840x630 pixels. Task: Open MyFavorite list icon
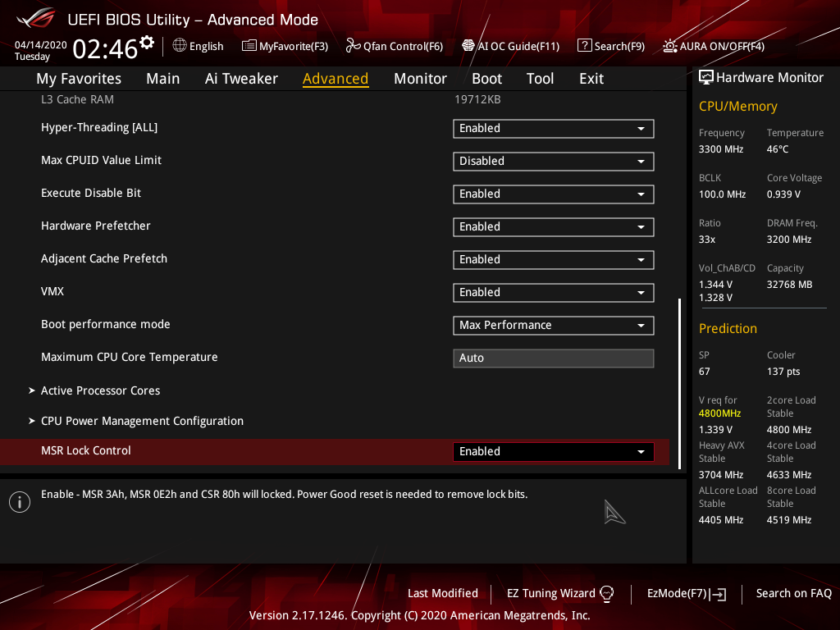click(x=249, y=46)
